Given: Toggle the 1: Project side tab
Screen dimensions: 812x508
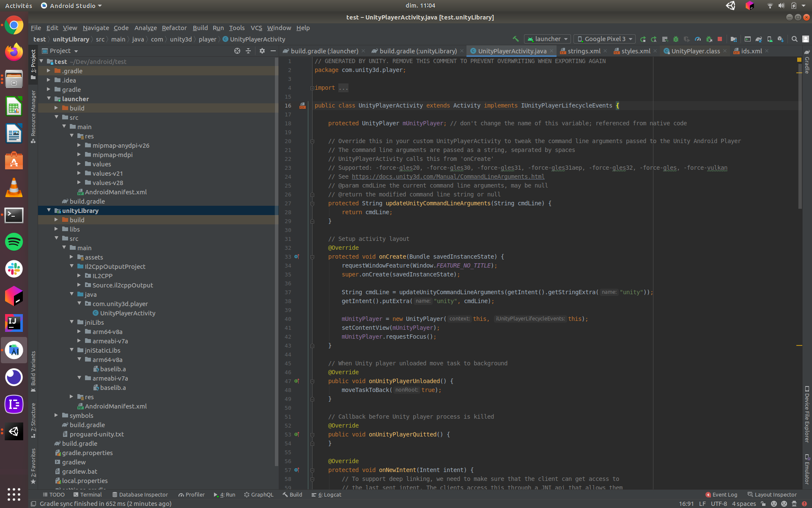Looking at the screenshot, I should tap(33, 64).
